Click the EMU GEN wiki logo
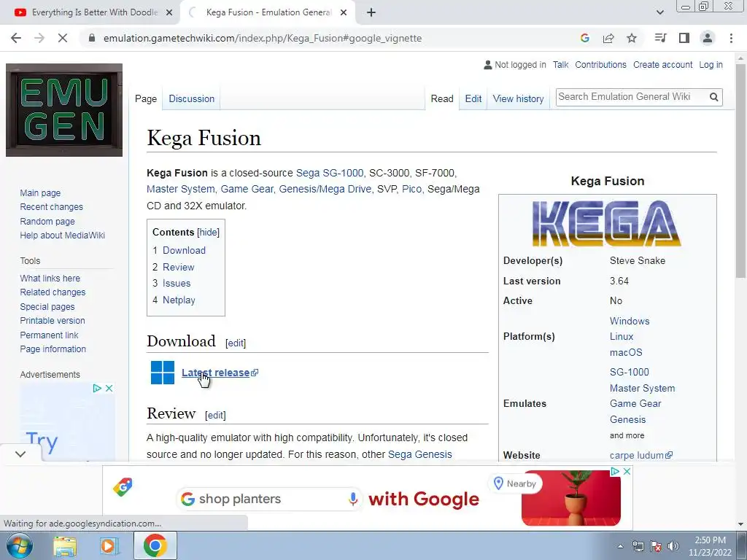747x560 pixels. click(x=64, y=110)
